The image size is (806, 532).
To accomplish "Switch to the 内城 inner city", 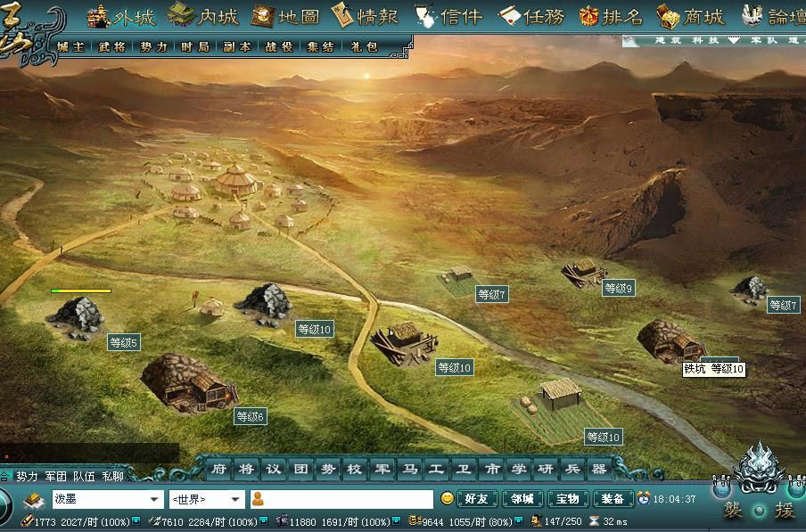I will pos(203,16).
